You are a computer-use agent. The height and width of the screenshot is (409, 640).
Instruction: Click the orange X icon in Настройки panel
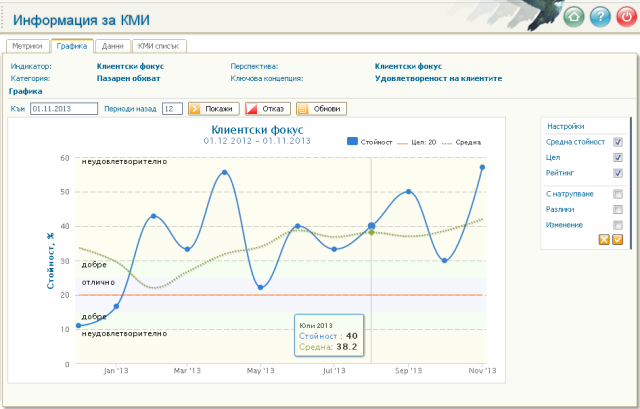point(604,240)
